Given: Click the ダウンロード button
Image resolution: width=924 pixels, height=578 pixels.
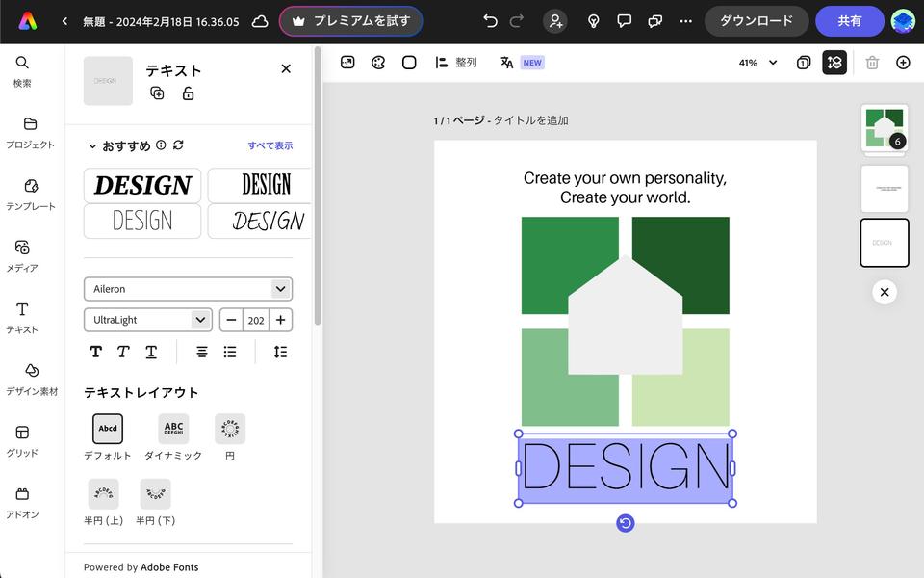Looking at the screenshot, I should 757,21.
